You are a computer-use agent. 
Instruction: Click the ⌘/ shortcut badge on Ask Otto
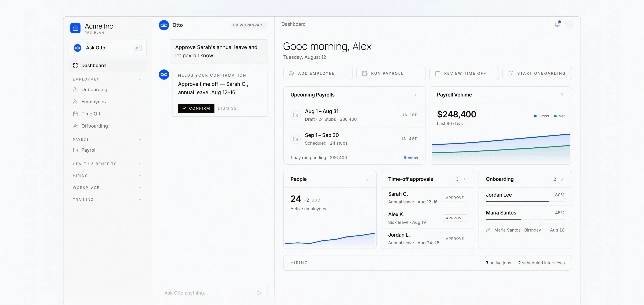[137, 48]
